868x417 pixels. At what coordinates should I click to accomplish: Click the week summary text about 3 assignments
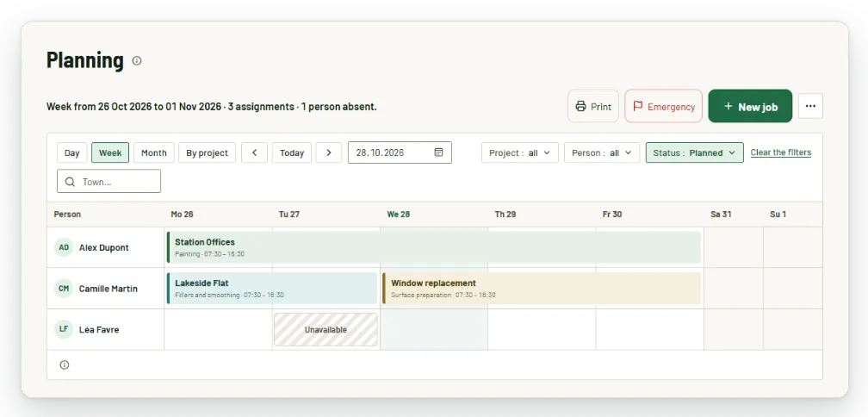click(x=212, y=106)
